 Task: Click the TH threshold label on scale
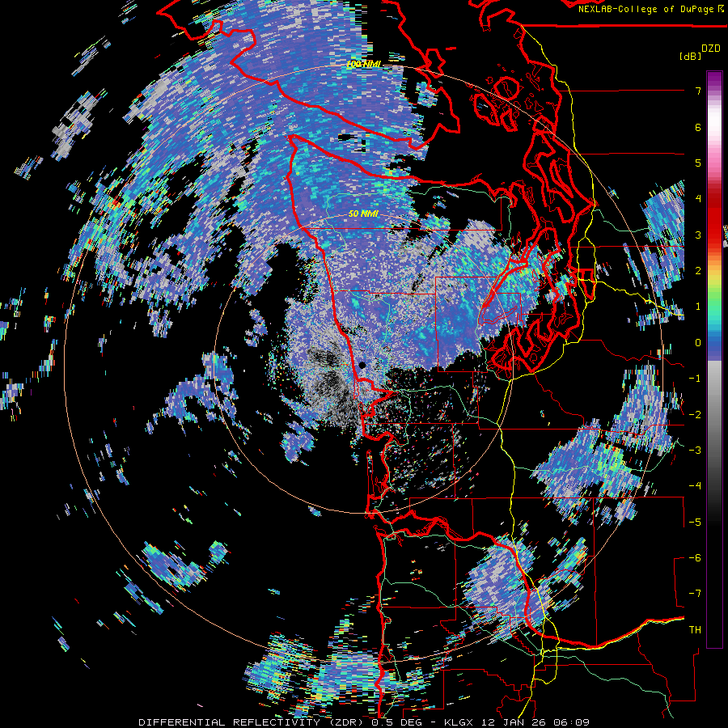point(695,630)
